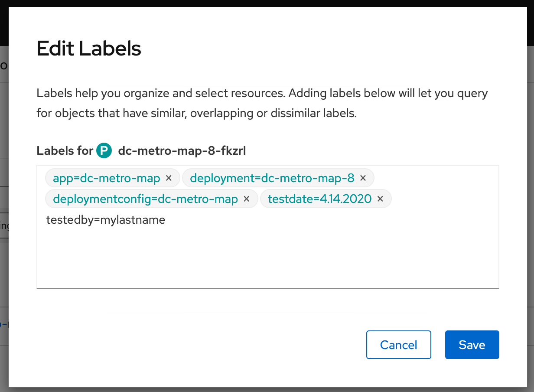Select the app=dc-metro-map label chip text
This screenshot has width=534, height=392.
pyautogui.click(x=107, y=178)
